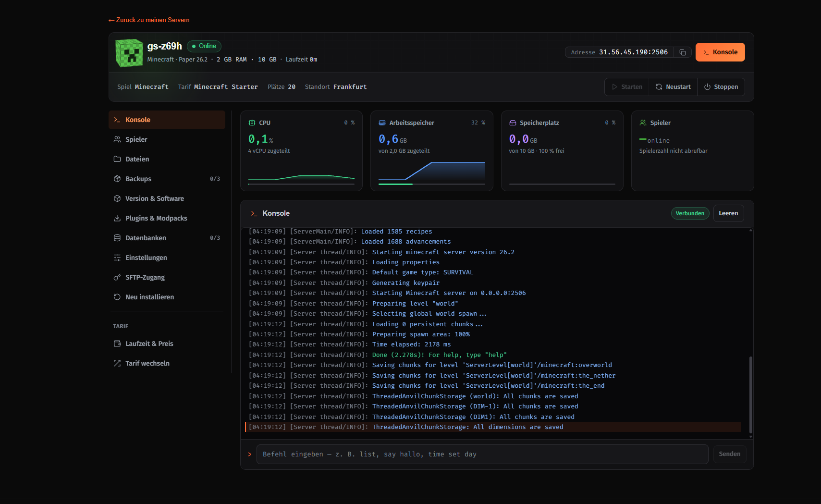This screenshot has height=504, width=821.
Task: Stop the server with Stoppen
Action: [x=721, y=87]
